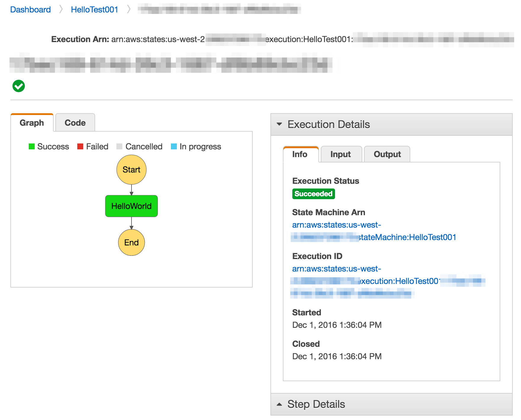Switch to the Graph tab

click(x=32, y=123)
